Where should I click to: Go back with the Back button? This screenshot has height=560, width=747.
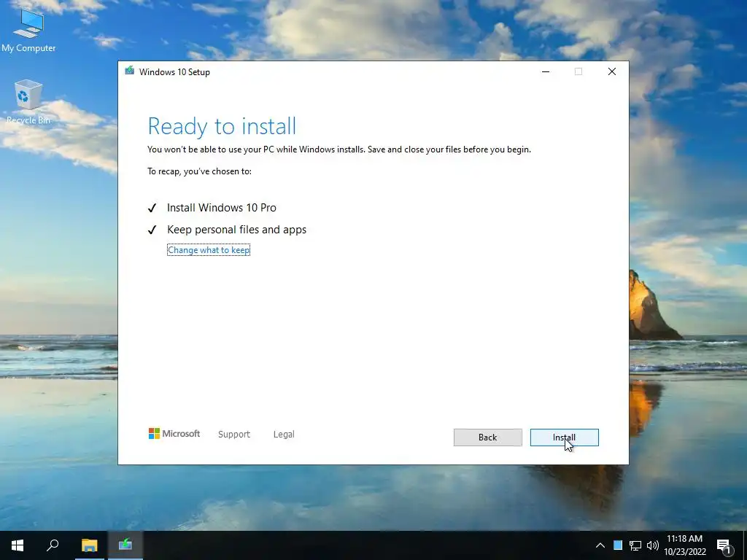tap(487, 437)
